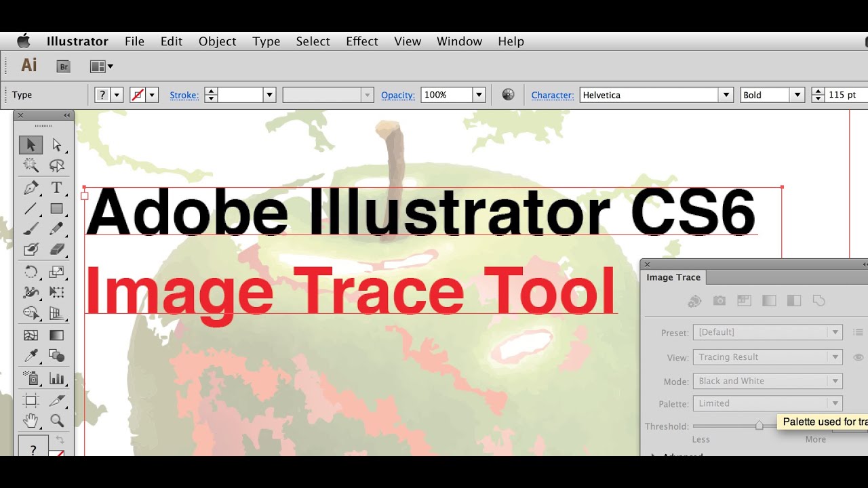Select the Rectangle tool

pyautogui.click(x=57, y=209)
